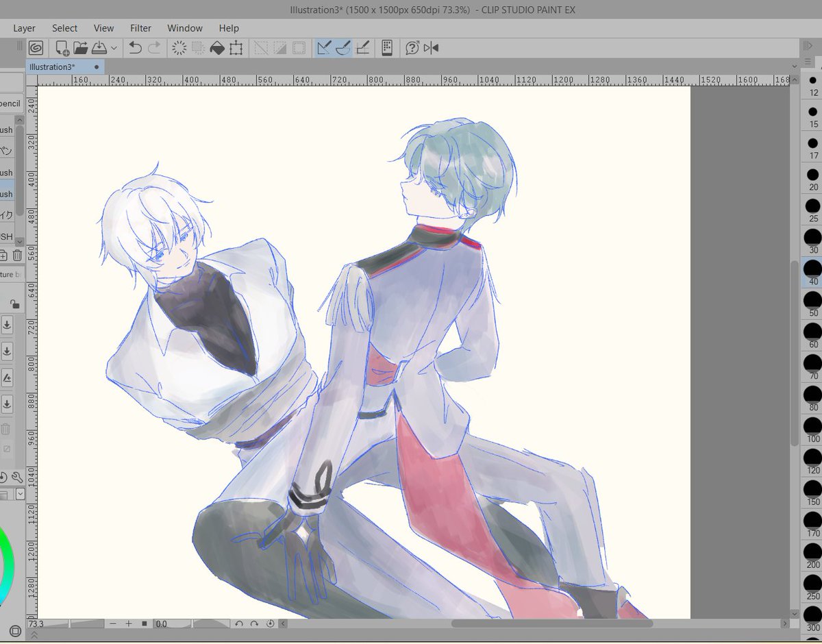This screenshot has height=644, width=822.
Task: Click the Clear icon in command bar
Action: click(x=179, y=48)
